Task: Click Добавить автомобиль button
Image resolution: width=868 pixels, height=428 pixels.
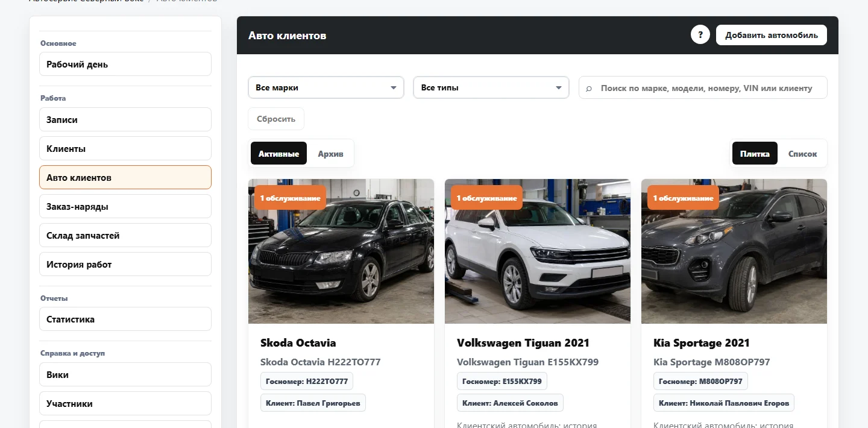Action: tap(771, 35)
